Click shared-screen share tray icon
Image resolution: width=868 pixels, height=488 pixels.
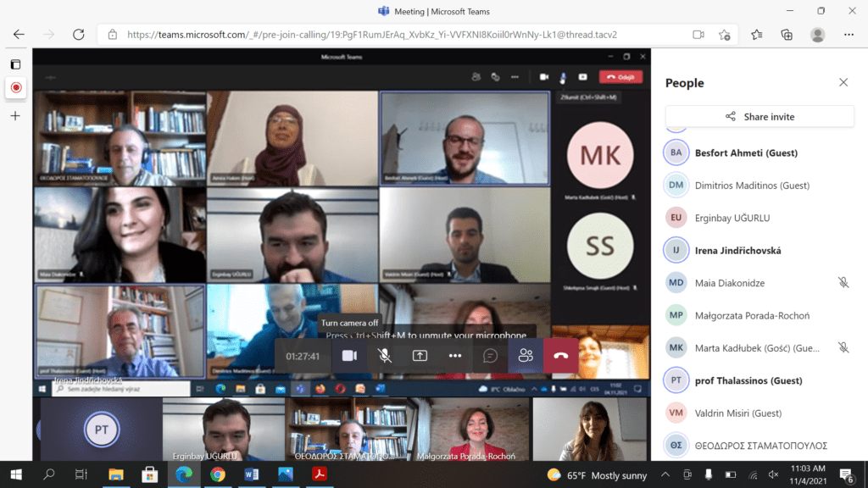(x=583, y=77)
